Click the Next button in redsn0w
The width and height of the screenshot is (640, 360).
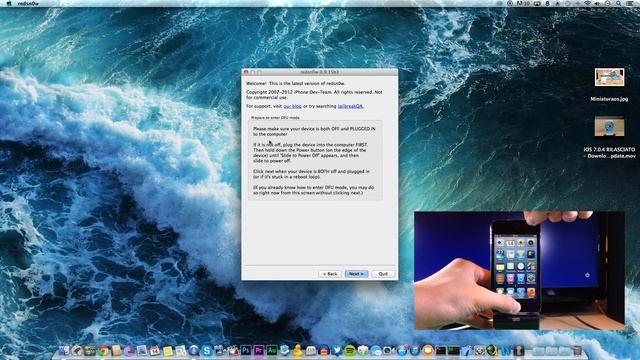(x=356, y=274)
